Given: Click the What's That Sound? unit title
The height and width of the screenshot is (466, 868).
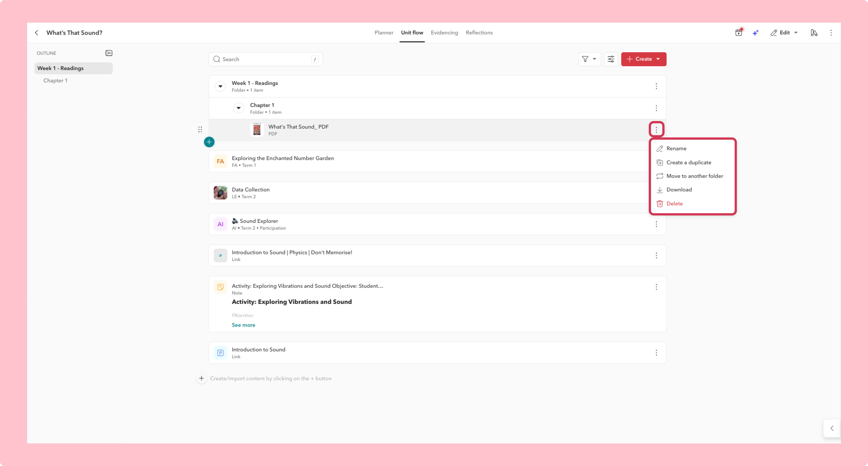Looking at the screenshot, I should 74,33.
